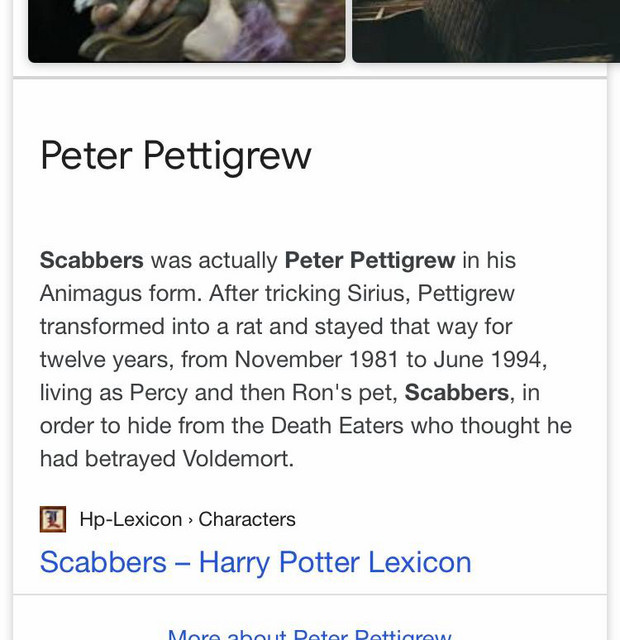Click the breadcrumb chevron after Hp-Lexicon

pos(190,520)
